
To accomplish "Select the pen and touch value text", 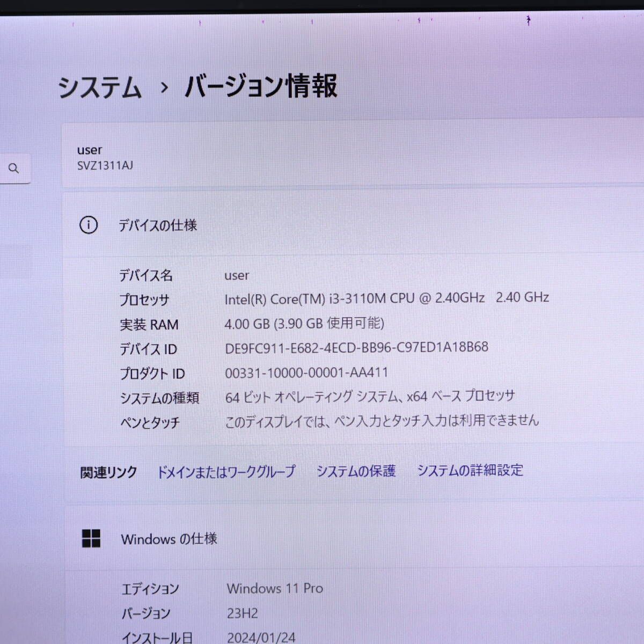I will pos(382,421).
